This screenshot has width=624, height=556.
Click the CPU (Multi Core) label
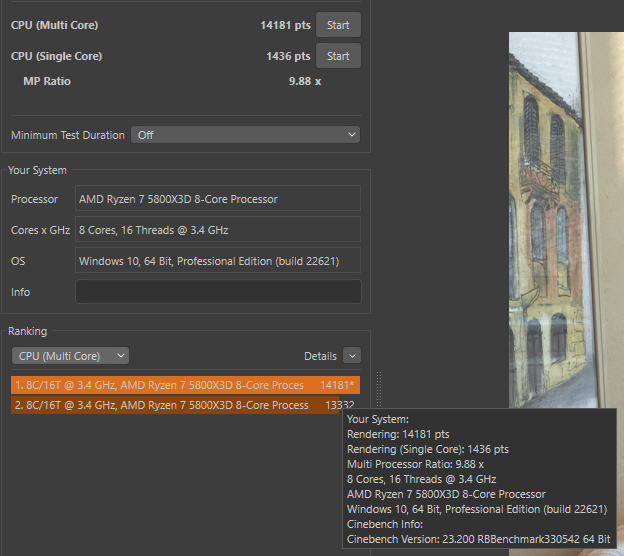click(x=55, y=25)
